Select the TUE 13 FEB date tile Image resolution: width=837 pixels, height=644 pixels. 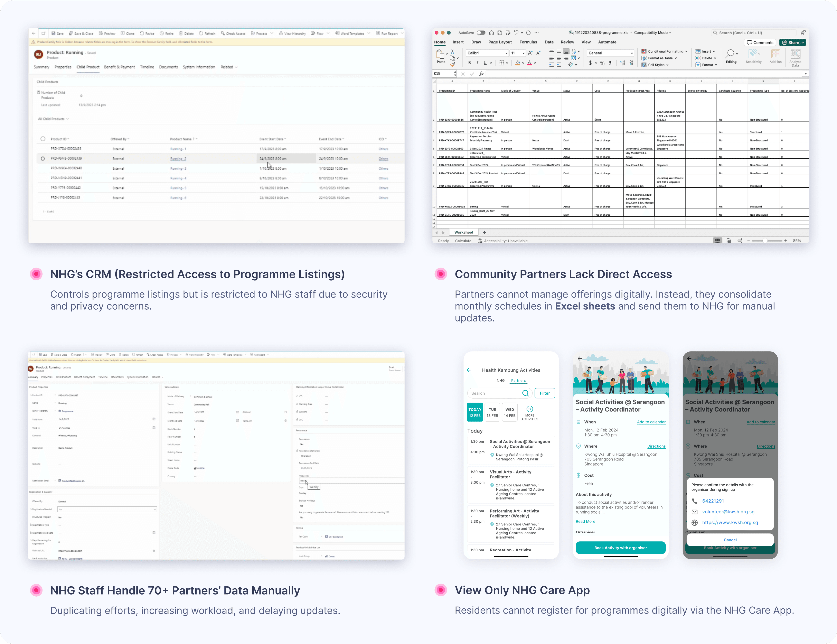[492, 412]
